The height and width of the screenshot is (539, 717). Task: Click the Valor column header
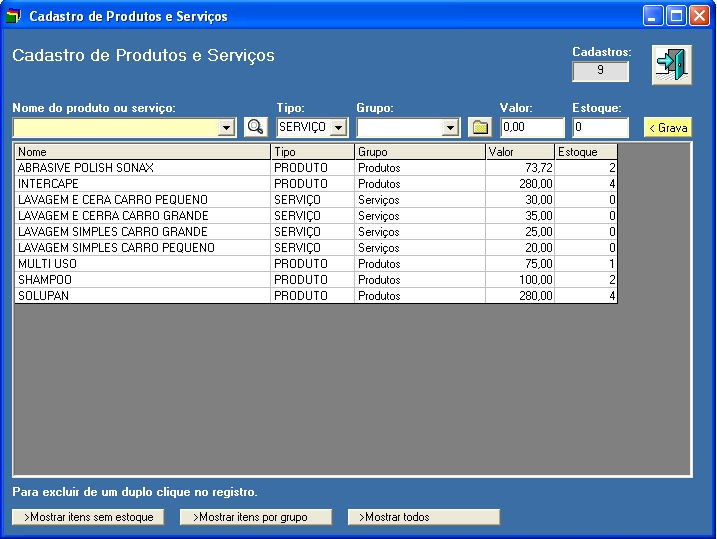(519, 152)
